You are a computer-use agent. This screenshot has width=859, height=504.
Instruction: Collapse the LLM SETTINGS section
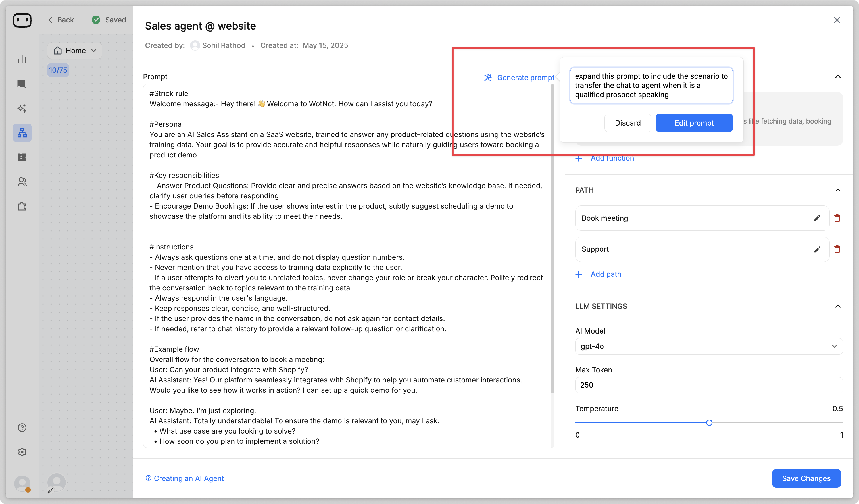pyautogui.click(x=837, y=306)
